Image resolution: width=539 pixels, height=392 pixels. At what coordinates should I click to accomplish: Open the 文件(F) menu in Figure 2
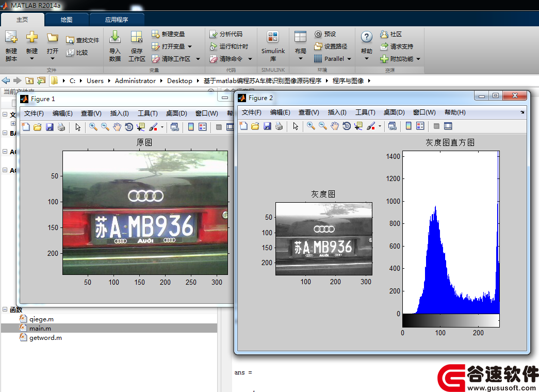coord(252,112)
